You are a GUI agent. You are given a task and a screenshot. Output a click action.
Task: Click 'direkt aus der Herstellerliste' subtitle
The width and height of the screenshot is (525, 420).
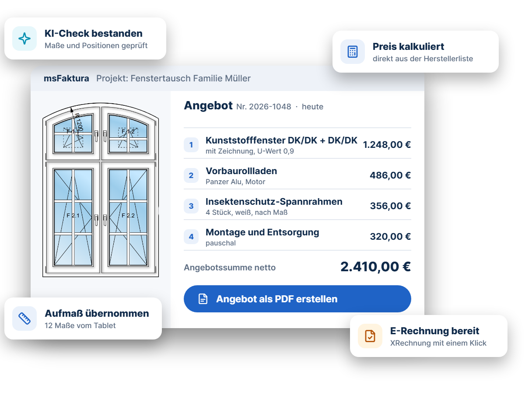[423, 59]
